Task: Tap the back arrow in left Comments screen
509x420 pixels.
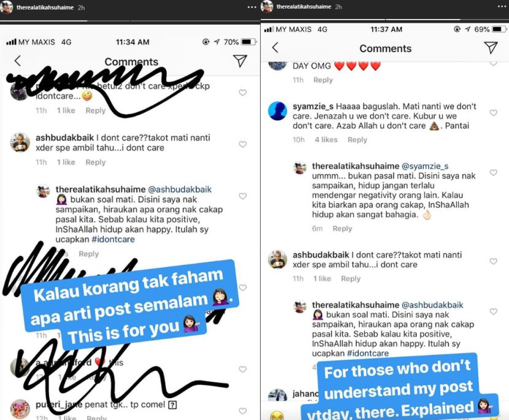Action: click(x=18, y=60)
